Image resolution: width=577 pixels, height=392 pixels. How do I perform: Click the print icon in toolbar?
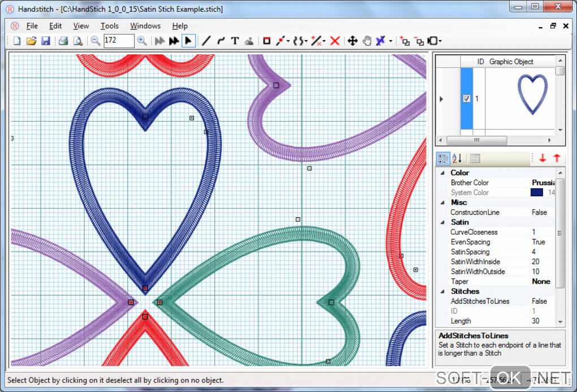[63, 41]
